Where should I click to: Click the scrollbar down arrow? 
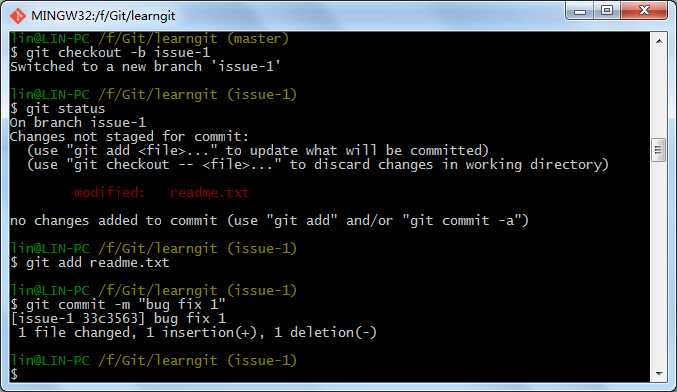click(659, 373)
